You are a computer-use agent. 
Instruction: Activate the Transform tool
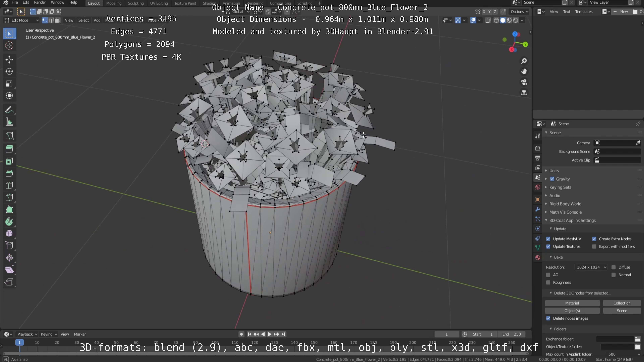[9, 96]
